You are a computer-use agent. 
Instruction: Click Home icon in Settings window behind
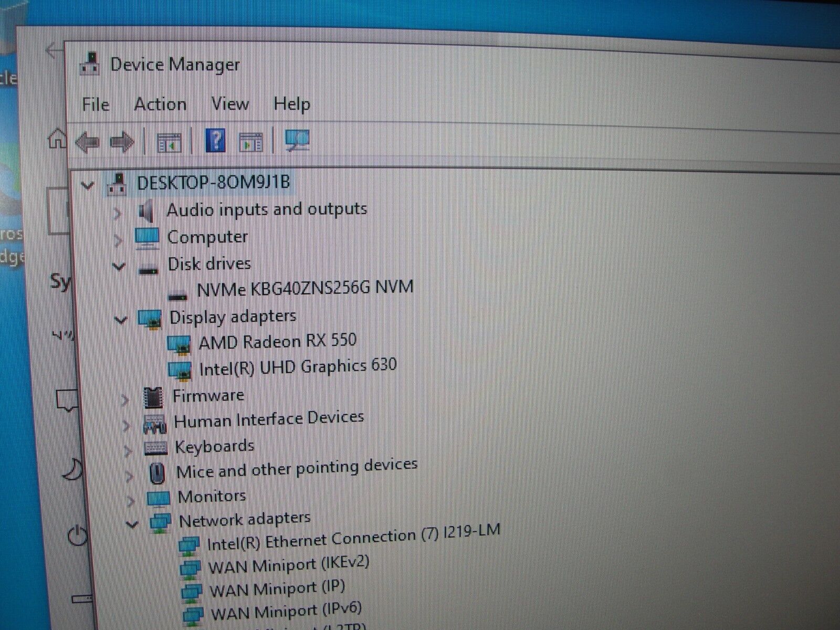coord(57,139)
